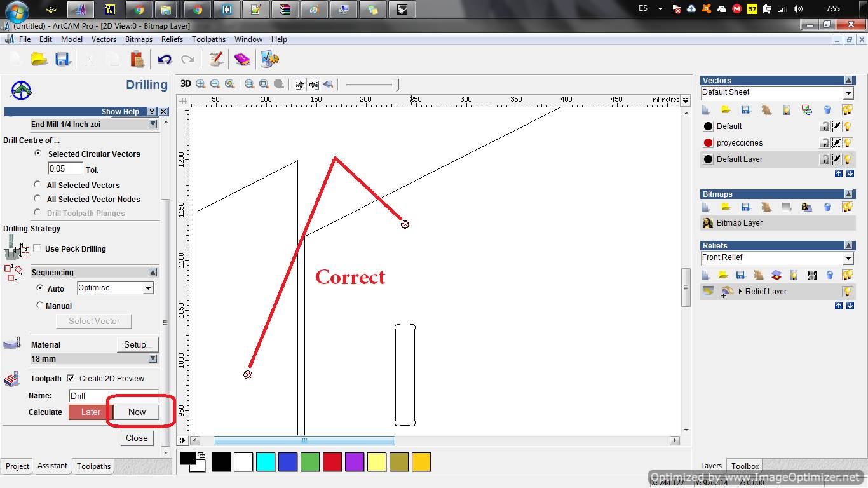
Task: Toggle snapping on the Default Layer row
Action: coord(836,159)
